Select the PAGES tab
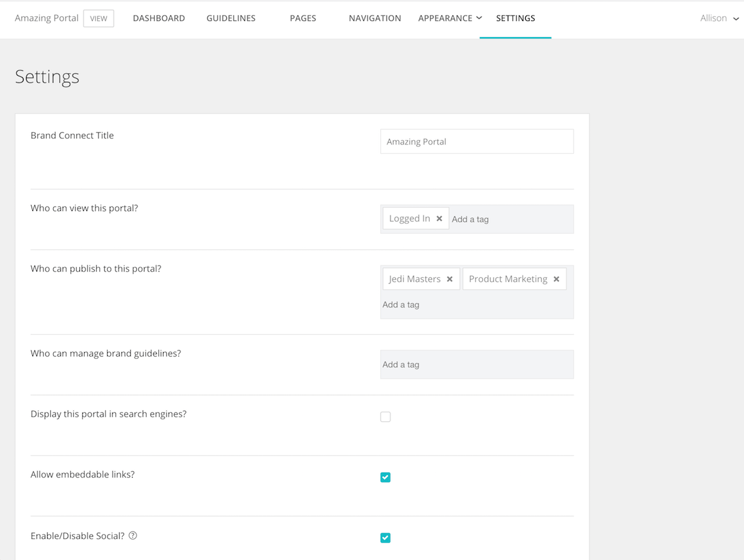 tap(303, 18)
